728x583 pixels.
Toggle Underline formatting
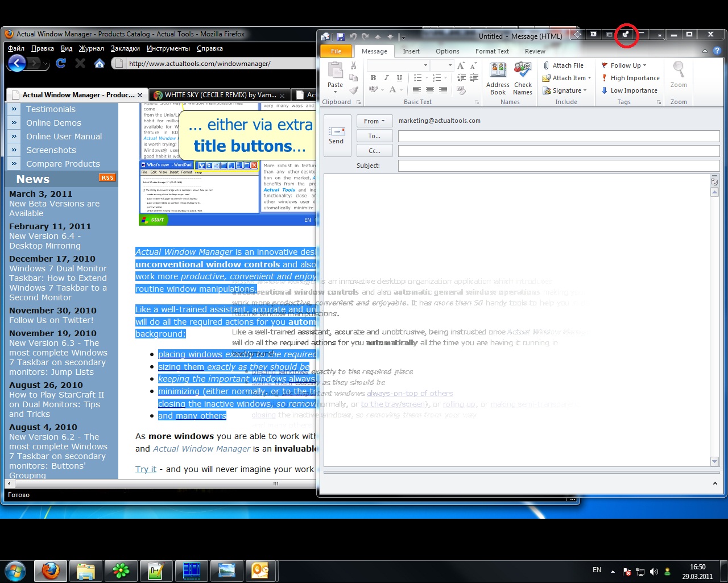point(399,78)
